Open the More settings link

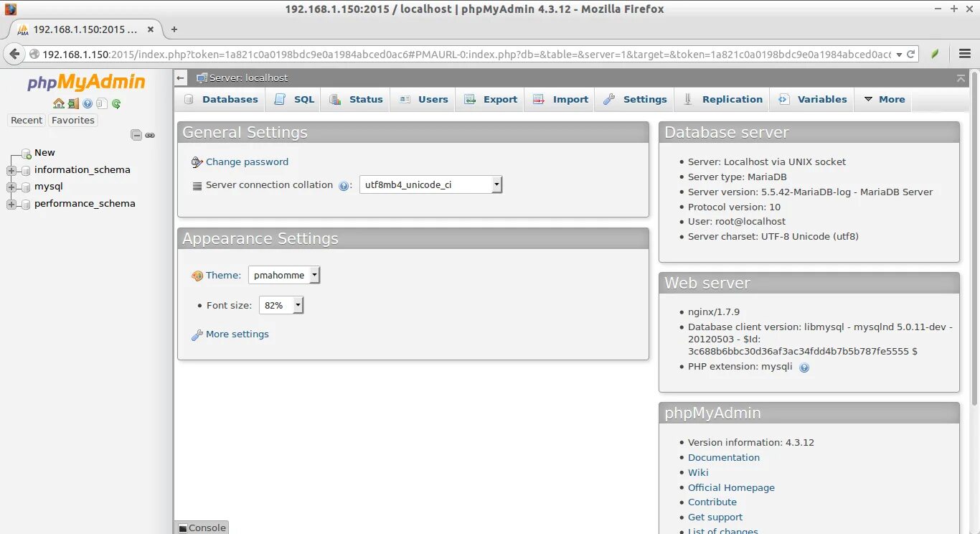point(237,334)
